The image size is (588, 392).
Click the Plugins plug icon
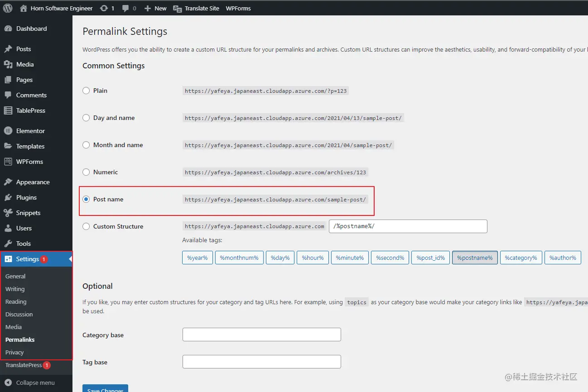(x=8, y=197)
